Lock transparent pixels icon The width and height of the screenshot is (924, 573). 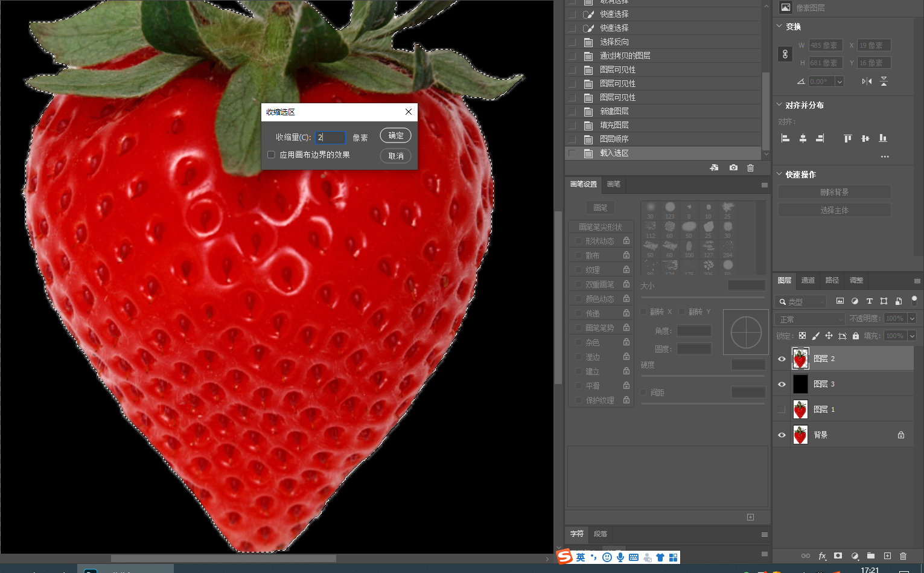(x=802, y=336)
